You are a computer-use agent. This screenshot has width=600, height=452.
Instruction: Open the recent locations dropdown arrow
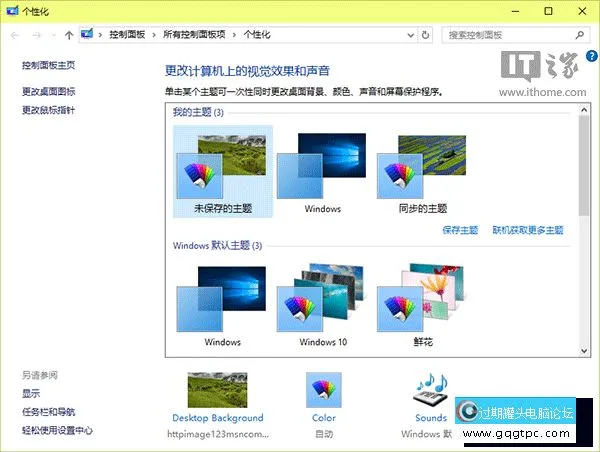click(x=54, y=35)
